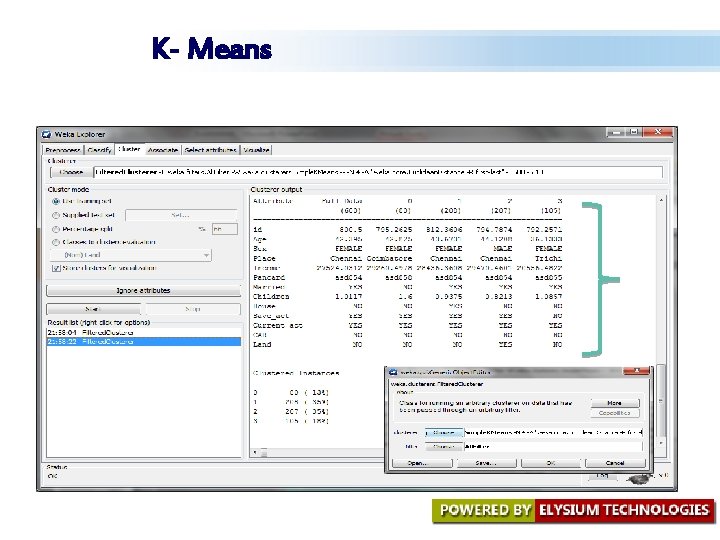Click the 'Children' attribute row in output

tap(407, 297)
